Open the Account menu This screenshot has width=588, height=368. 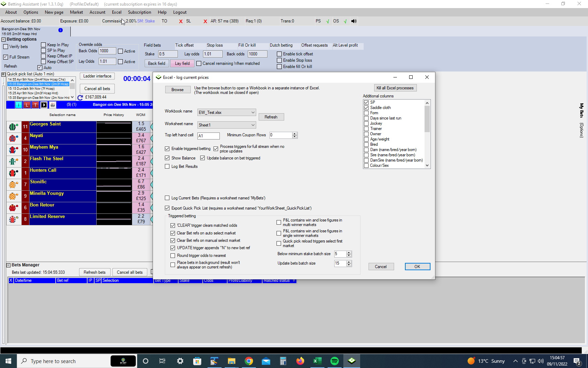point(97,12)
